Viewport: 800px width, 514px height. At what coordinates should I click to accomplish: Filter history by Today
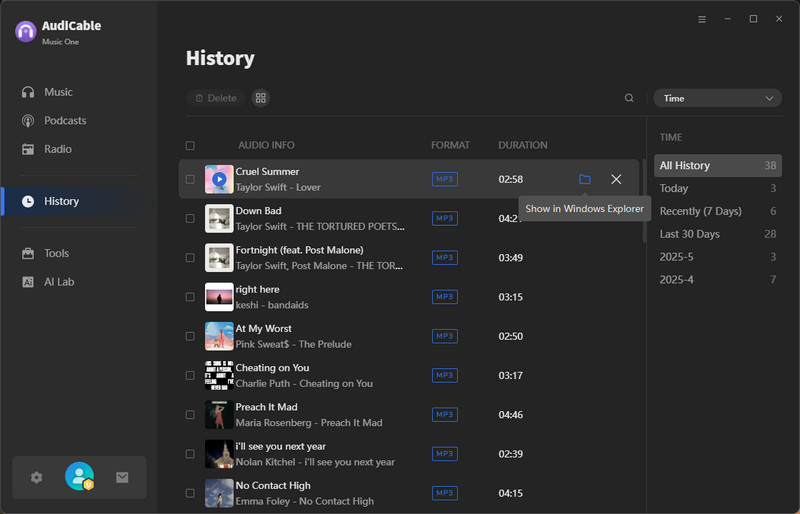(x=717, y=188)
